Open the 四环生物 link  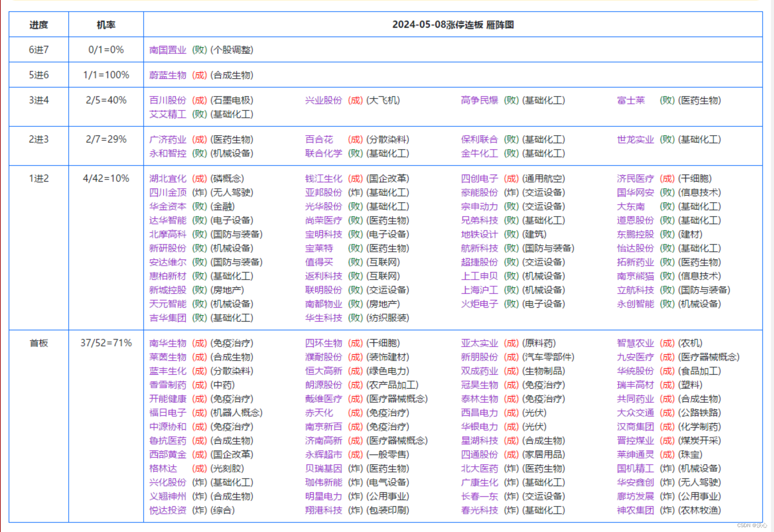[324, 343]
